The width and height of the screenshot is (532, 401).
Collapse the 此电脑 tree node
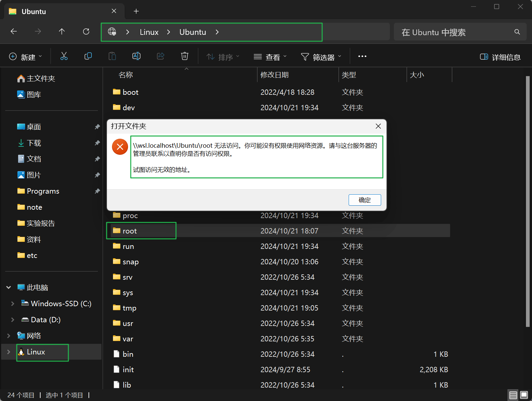pyautogui.click(x=9, y=287)
